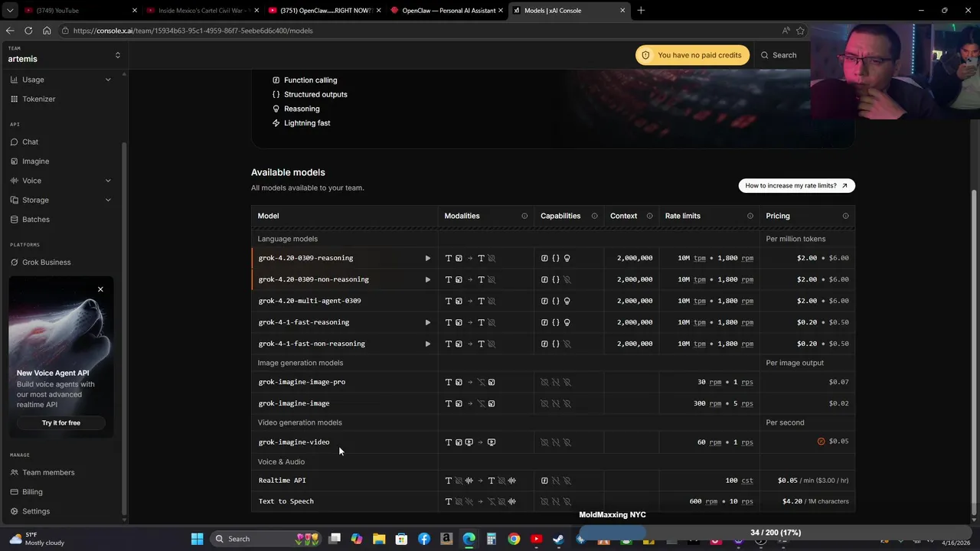This screenshot has height=551, width=980.
Task: Click the sidebar vertical scrollbar
Action: pyautogui.click(x=125, y=329)
